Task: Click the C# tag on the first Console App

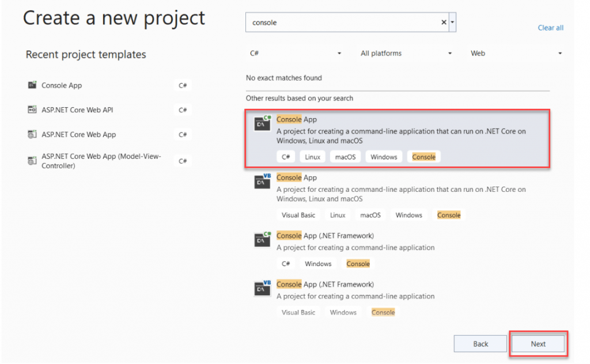Action: pyautogui.click(x=286, y=157)
